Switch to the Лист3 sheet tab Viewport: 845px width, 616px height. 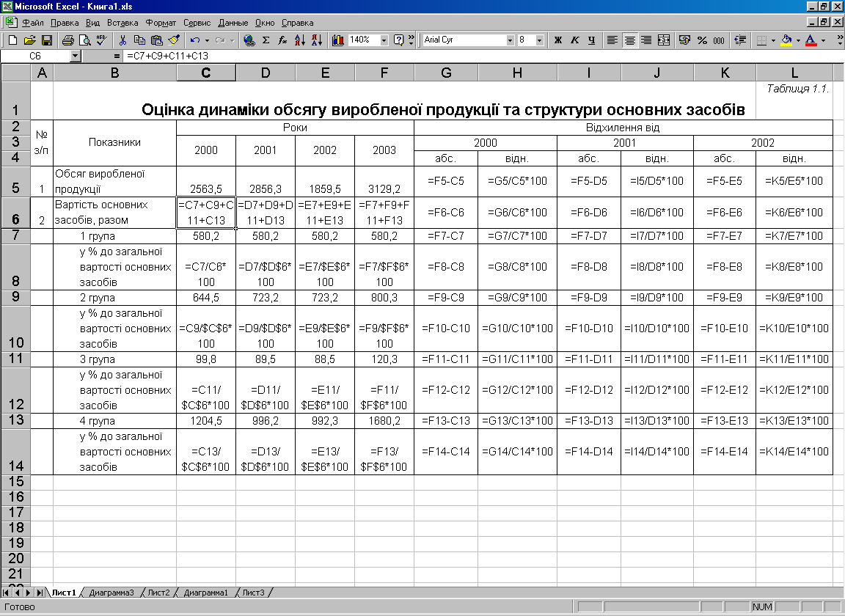click(253, 593)
